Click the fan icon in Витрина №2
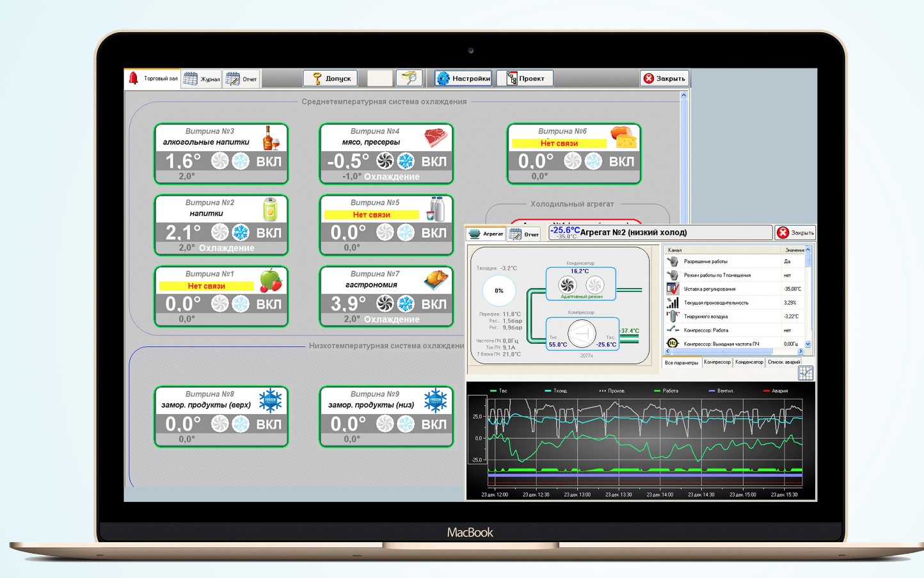The width and height of the screenshot is (924, 578). 220,232
